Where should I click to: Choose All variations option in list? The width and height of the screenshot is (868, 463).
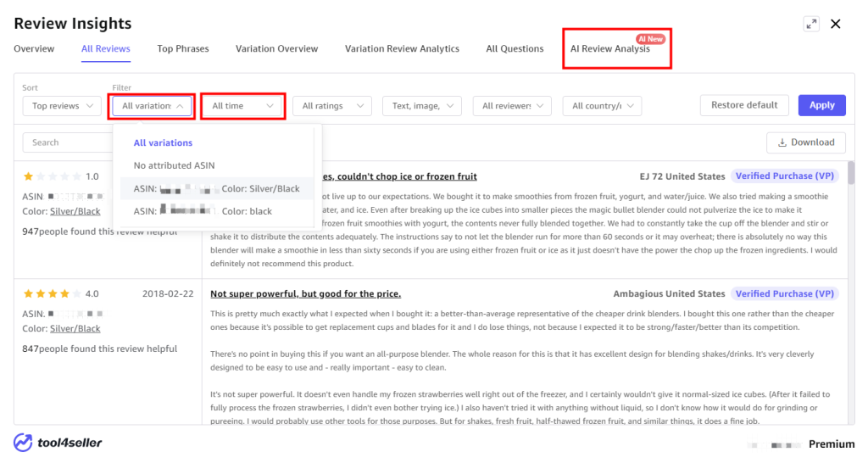[163, 143]
